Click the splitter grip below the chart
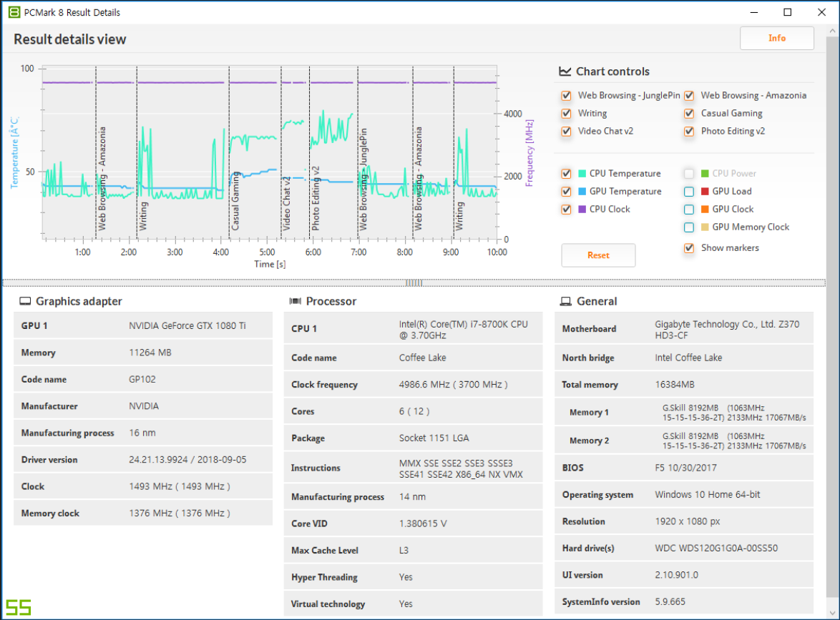This screenshot has height=620, width=840. (414, 282)
